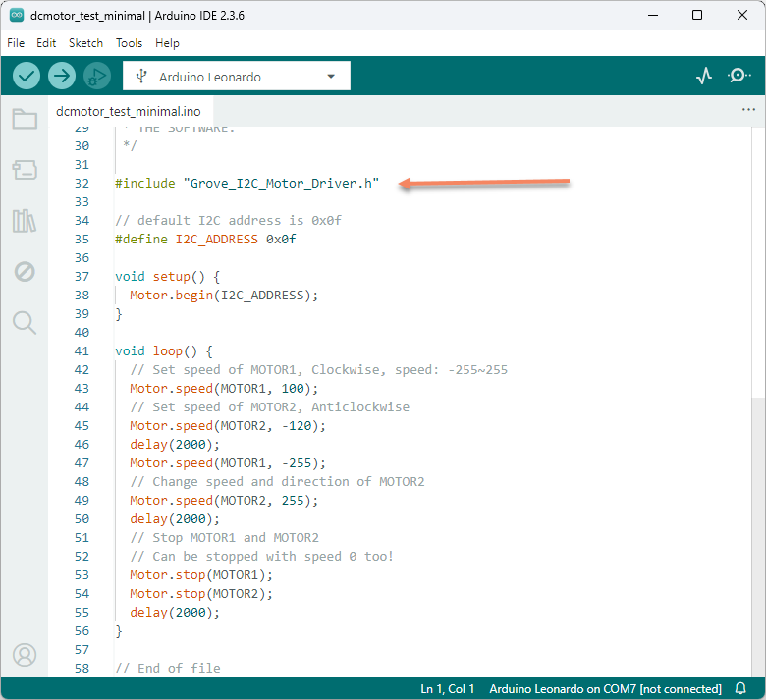Click the Verify sketch checkmark button
Viewport: 766px width, 700px height.
coord(27,76)
